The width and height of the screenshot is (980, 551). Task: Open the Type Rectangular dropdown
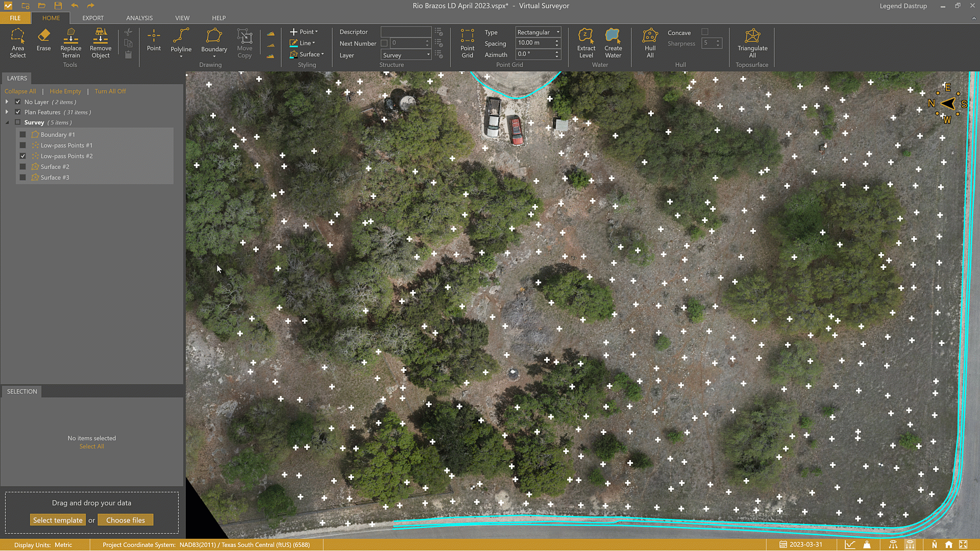click(x=538, y=32)
